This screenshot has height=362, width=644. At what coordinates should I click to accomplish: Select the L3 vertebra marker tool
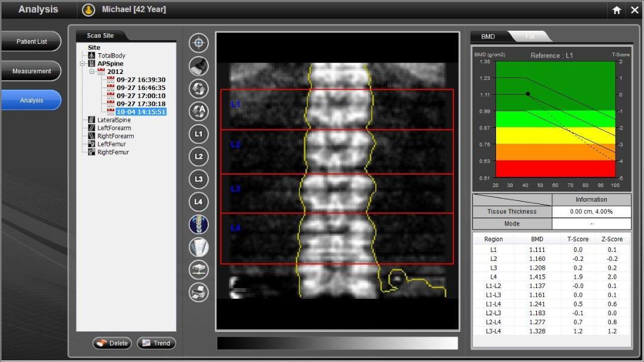click(x=198, y=179)
